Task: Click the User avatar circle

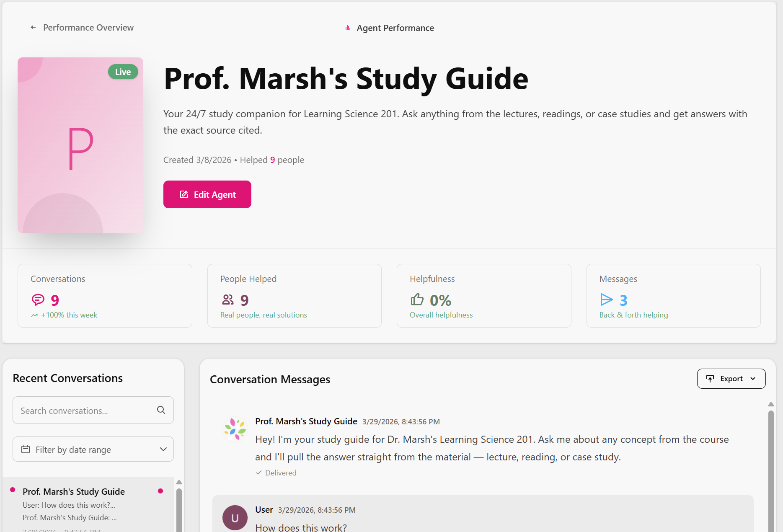Action: 235,518
